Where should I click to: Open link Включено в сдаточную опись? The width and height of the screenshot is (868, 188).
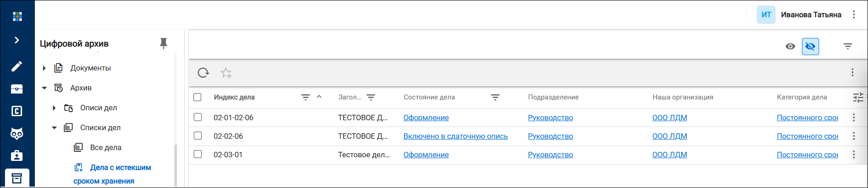(455, 136)
